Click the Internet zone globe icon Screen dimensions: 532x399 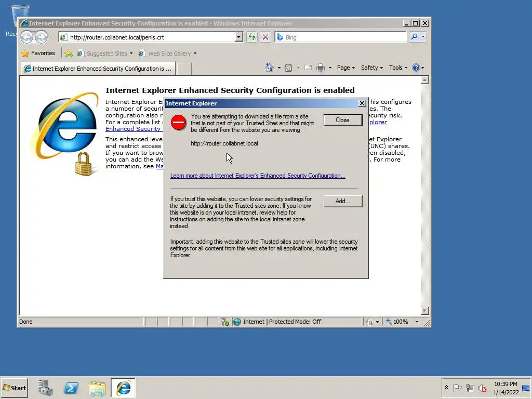(x=237, y=322)
